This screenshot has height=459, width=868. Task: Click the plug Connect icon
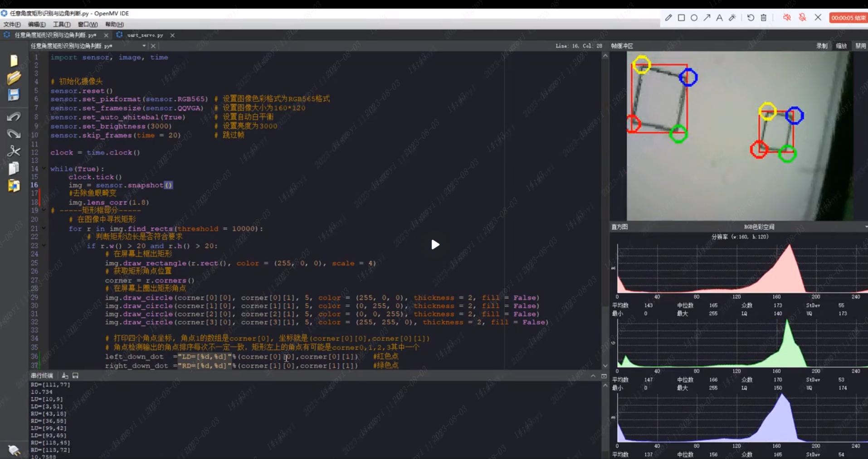coord(14,450)
